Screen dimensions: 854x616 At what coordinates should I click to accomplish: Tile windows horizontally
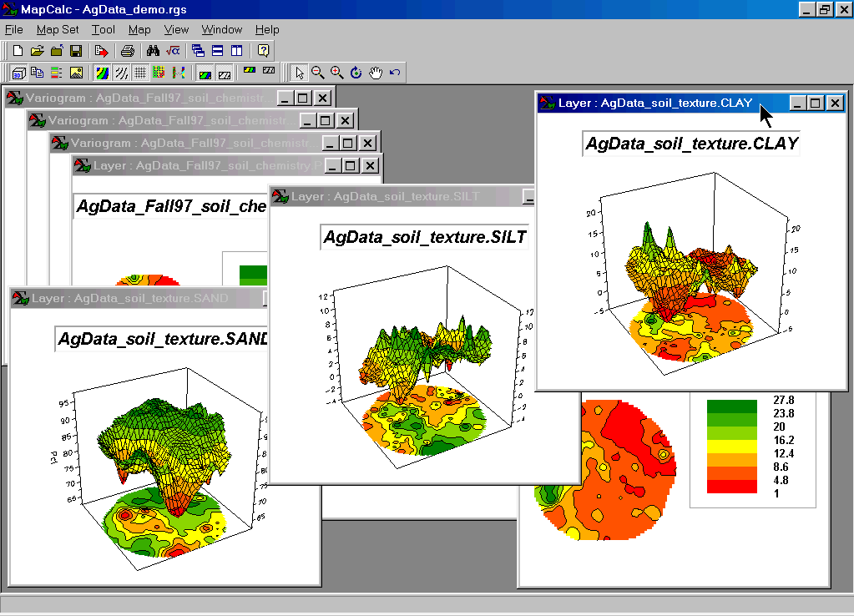(x=217, y=51)
